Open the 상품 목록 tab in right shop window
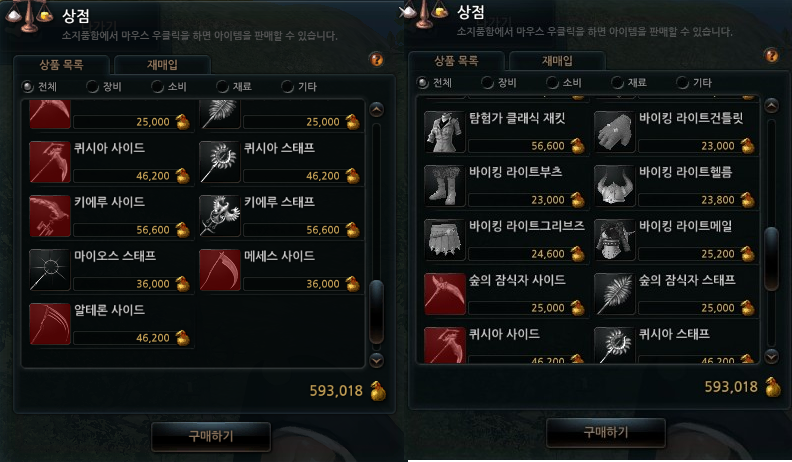The image size is (792, 462). click(456, 61)
